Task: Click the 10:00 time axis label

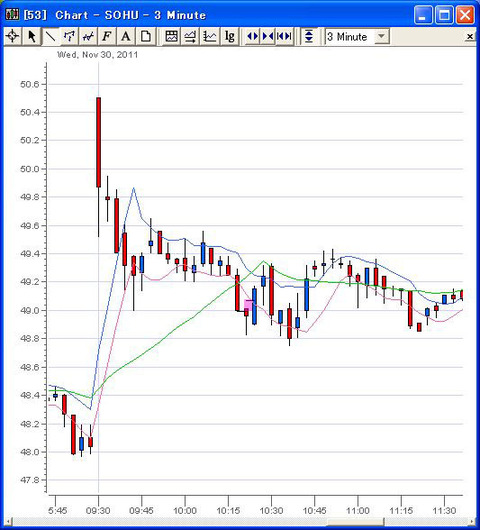Action: (x=185, y=510)
